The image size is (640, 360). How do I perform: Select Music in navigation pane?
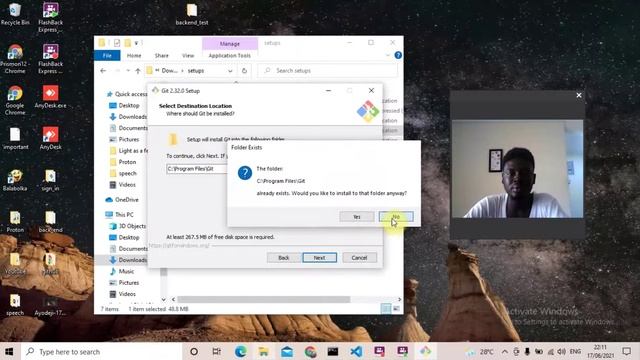coord(122,271)
